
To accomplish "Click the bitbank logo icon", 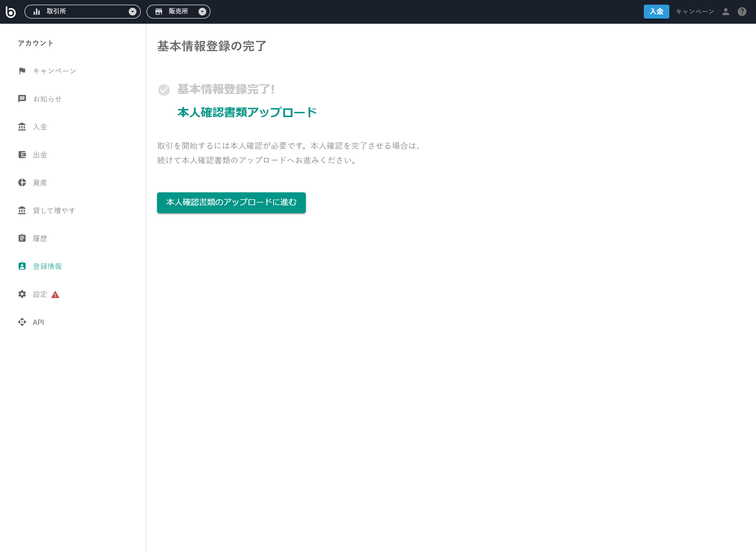I will pos(11,12).
